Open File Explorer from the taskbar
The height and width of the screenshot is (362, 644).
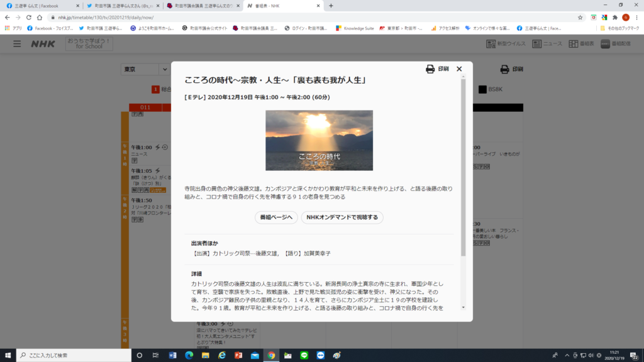(206, 356)
